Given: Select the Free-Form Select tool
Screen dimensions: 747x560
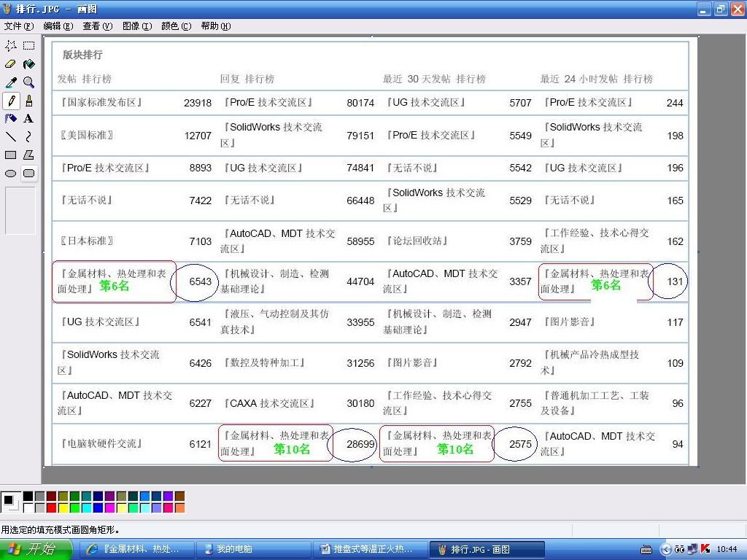Looking at the screenshot, I should tap(10, 46).
